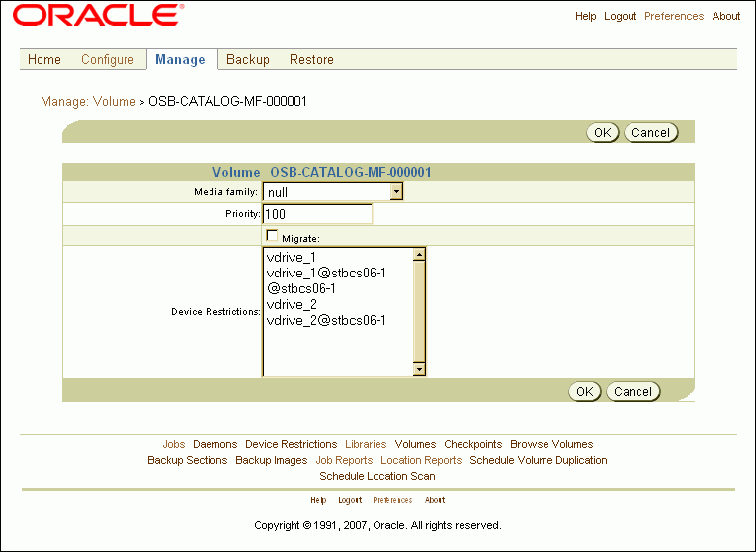Enable the Migrate checkbox
The image size is (756, 552).
[x=272, y=236]
